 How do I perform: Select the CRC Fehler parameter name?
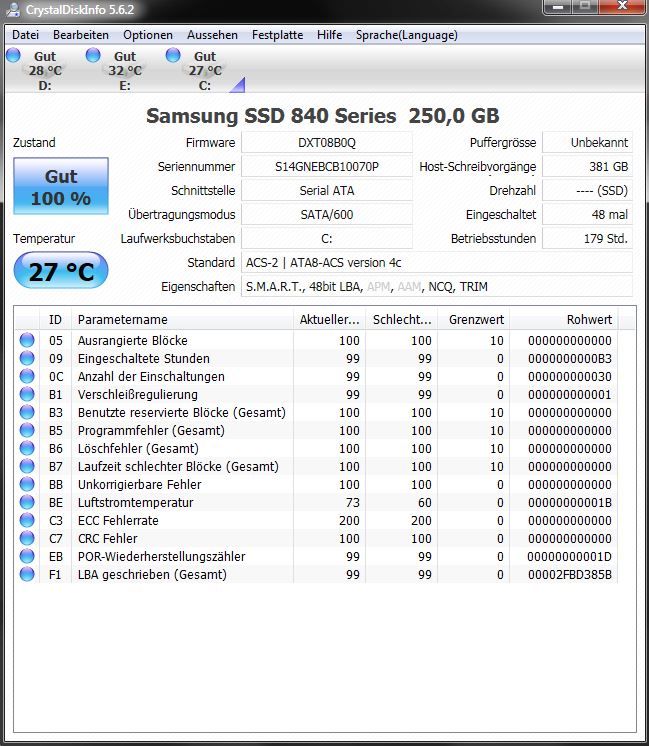108,539
